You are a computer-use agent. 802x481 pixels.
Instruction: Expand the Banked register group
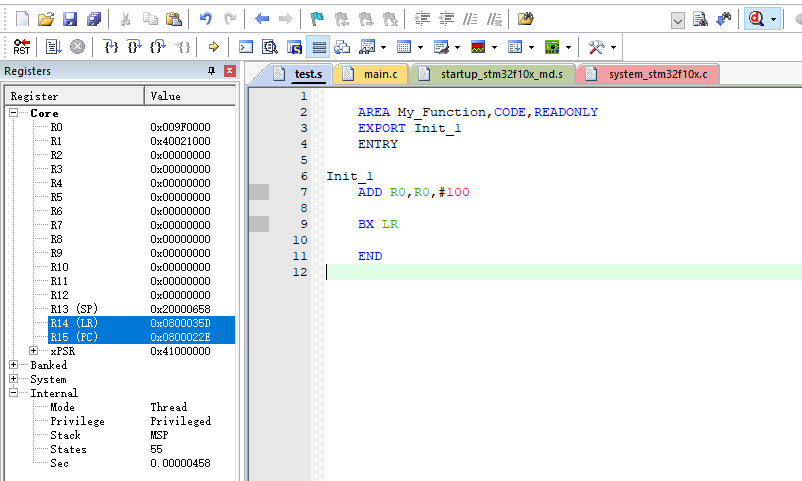[x=14, y=364]
